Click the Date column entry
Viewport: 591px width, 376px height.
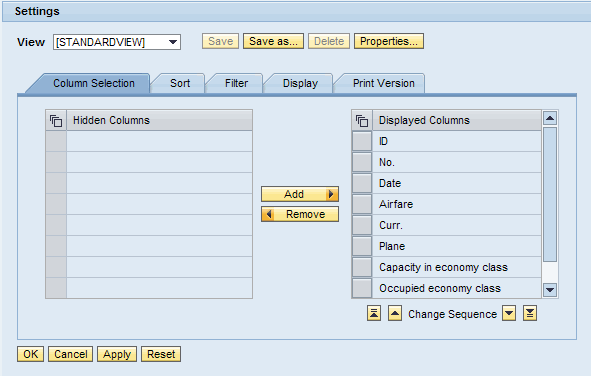click(457, 183)
